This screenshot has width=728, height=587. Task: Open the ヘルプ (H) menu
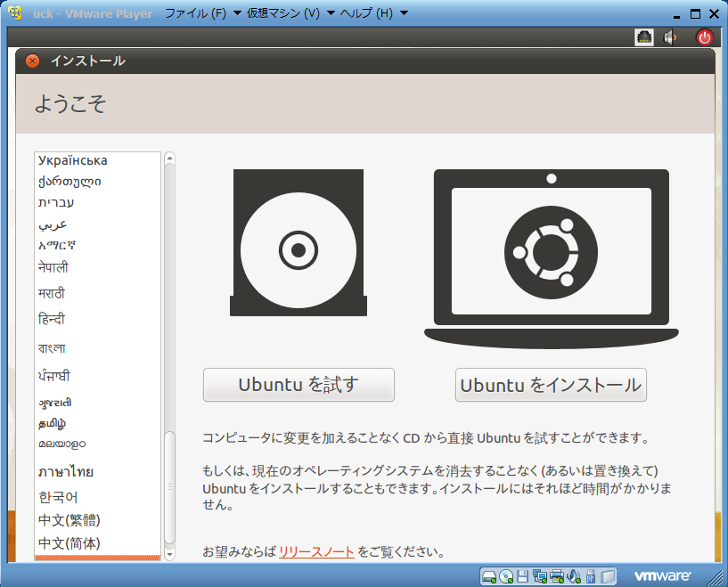point(366,13)
